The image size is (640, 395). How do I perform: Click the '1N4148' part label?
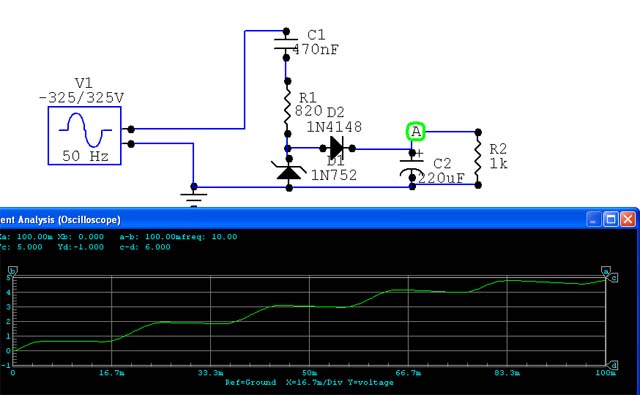(334, 127)
